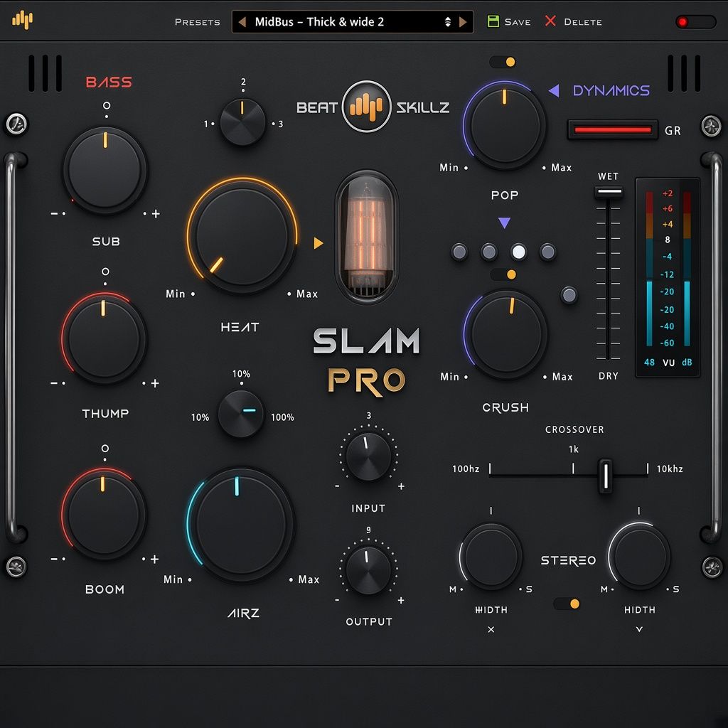Viewport: 728px width, 728px height.
Task: Click the 1-2-3 heat mode selector knob
Action: (243, 122)
